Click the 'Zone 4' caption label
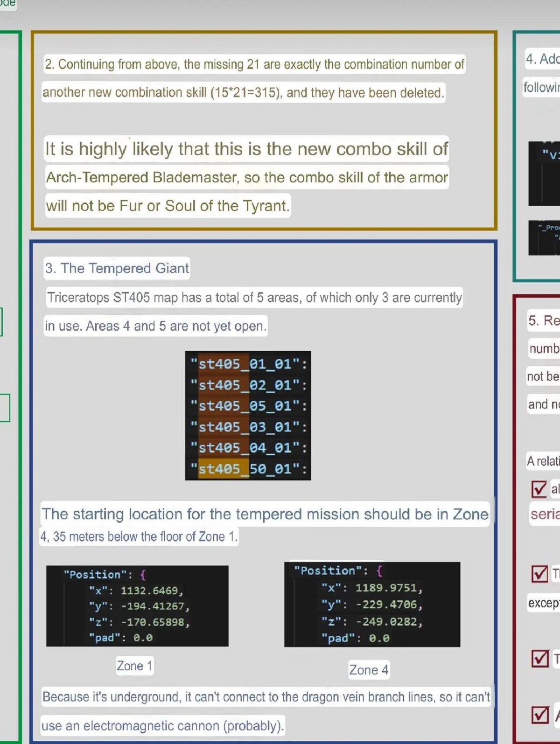The width and height of the screenshot is (560, 744). coord(369,670)
